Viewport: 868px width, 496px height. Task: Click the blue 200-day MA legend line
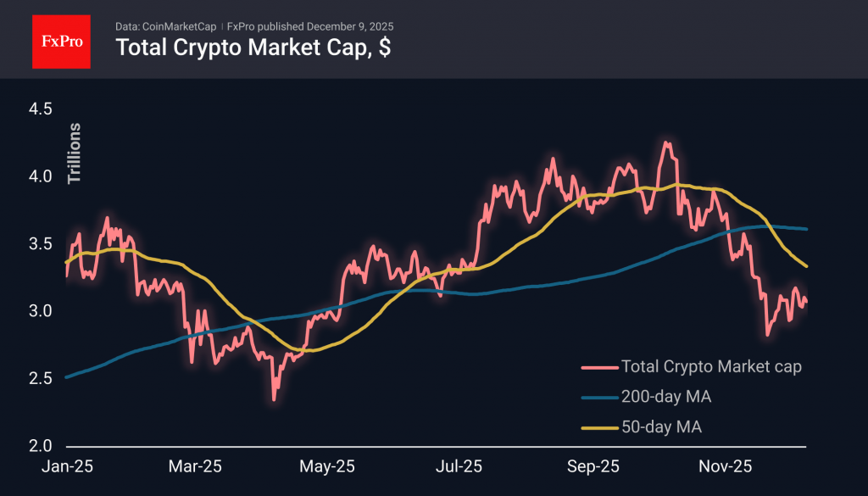tap(598, 398)
